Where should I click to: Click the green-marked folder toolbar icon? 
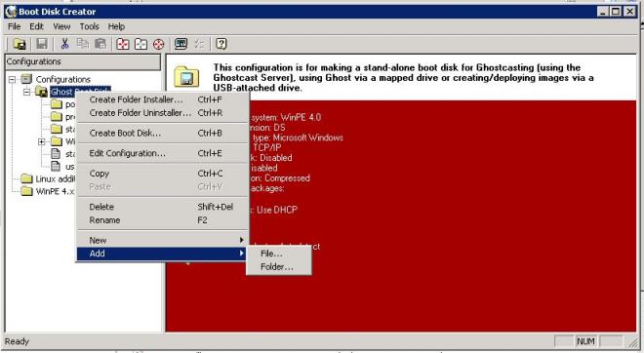pyautogui.click(x=141, y=44)
